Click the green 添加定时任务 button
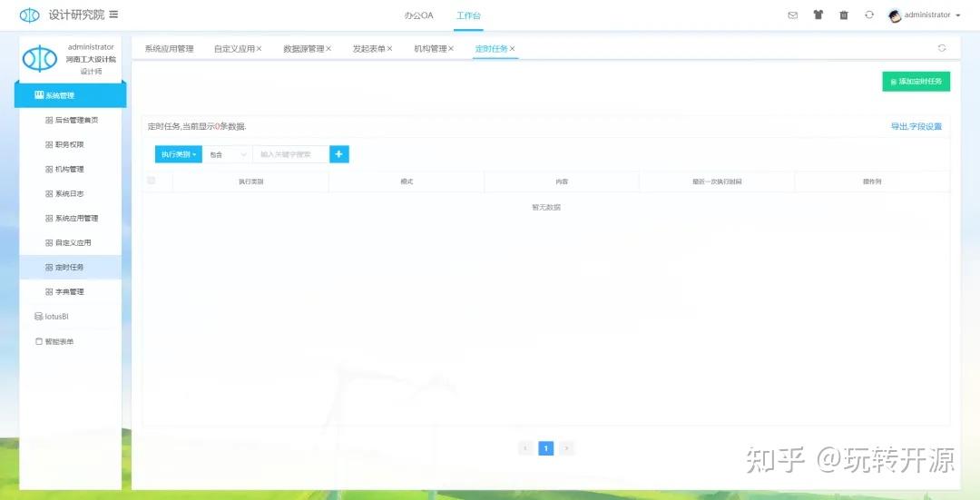Screen dimensions: 980x500 [x=916, y=82]
